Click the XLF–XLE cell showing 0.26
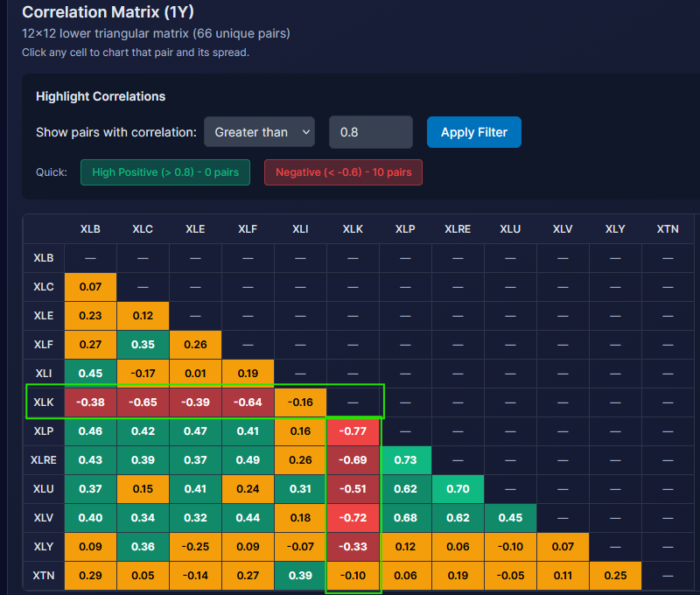Screen dimensions: 700x595 pos(195,345)
